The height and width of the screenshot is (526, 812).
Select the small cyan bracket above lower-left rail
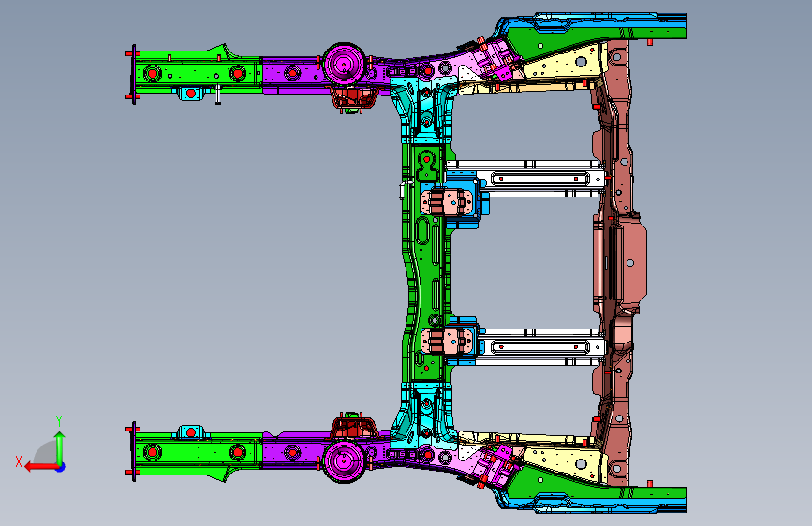190,432
